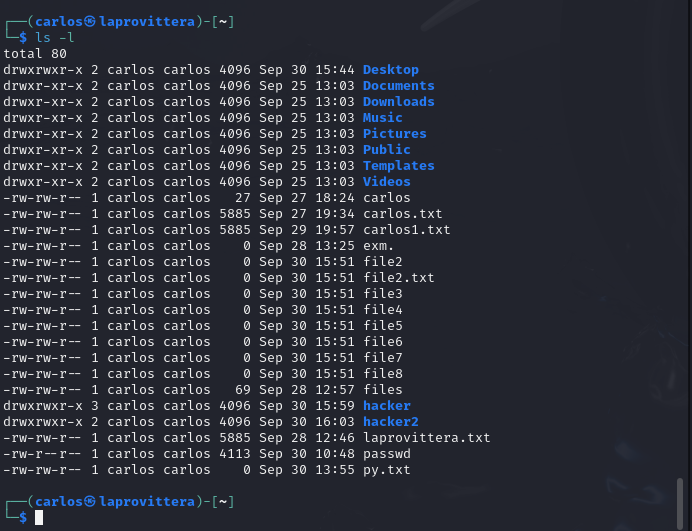Screen dimensions: 692x531
Task: Click the laprovittera.txt filename
Action: click(426, 438)
